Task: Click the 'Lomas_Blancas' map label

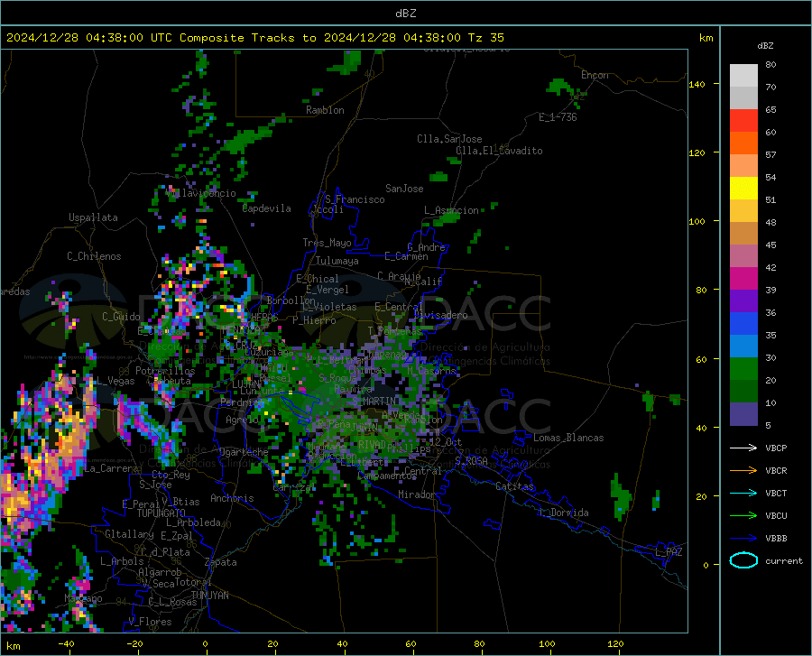Action: [x=568, y=438]
